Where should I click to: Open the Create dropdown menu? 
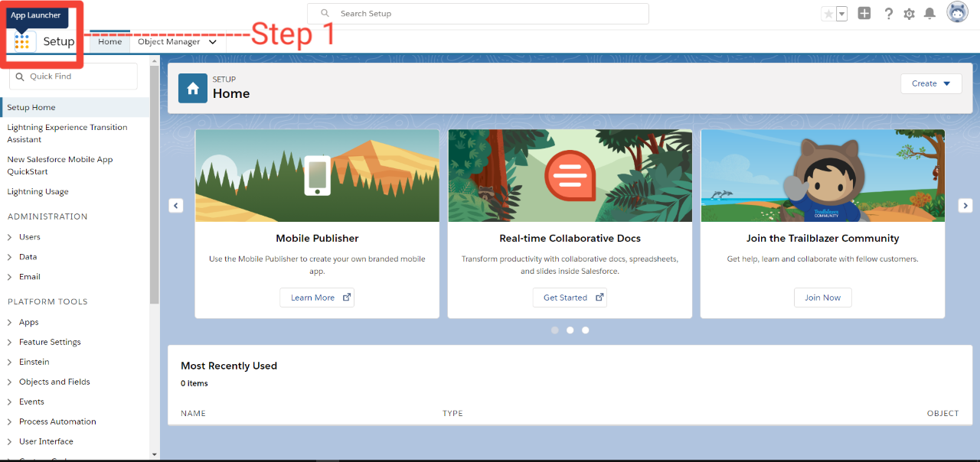click(x=931, y=83)
